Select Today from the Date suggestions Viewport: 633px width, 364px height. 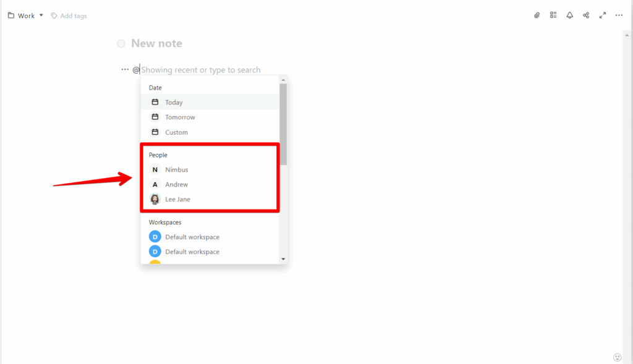(x=174, y=102)
